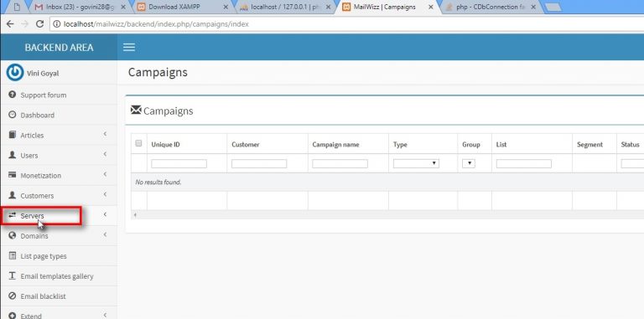Click the Campaign name filter input
Image resolution: width=644 pixels, height=319 pixels.
(340, 163)
